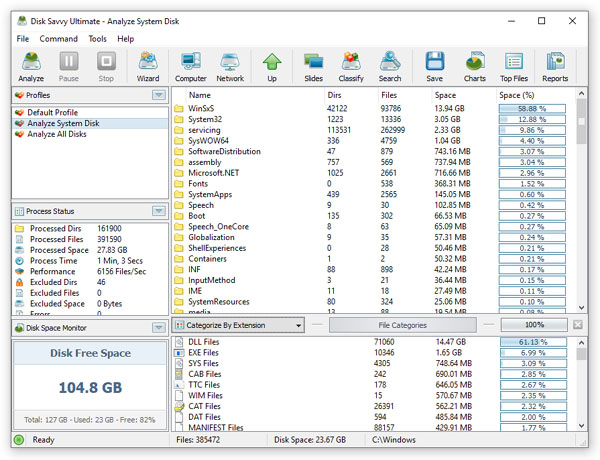600x460 pixels.
Task: Open the Wizard tool
Action: click(148, 67)
